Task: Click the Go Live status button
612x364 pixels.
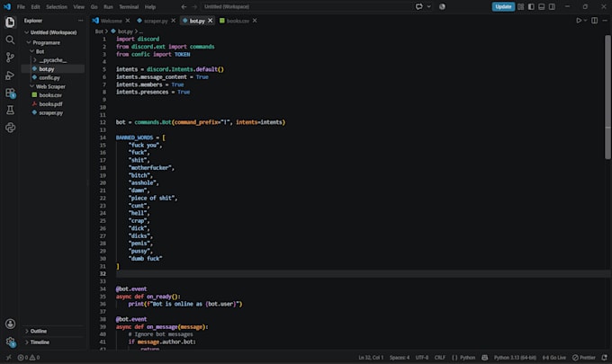Action: tap(553, 358)
